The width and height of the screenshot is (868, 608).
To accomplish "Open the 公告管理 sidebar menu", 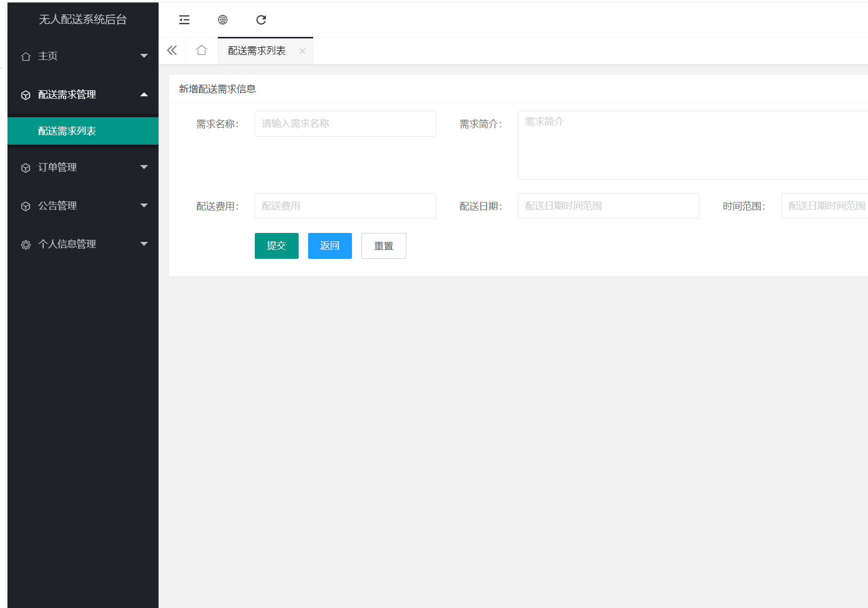I will [83, 205].
